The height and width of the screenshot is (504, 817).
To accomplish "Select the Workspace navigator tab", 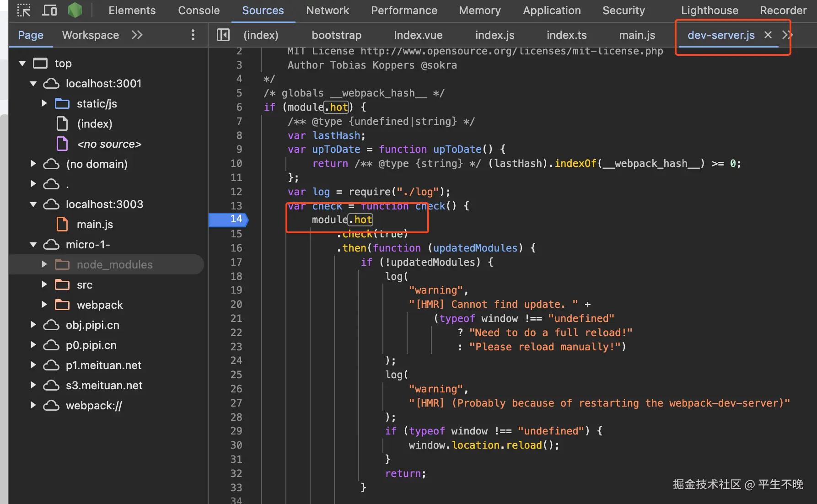I will coord(91,35).
